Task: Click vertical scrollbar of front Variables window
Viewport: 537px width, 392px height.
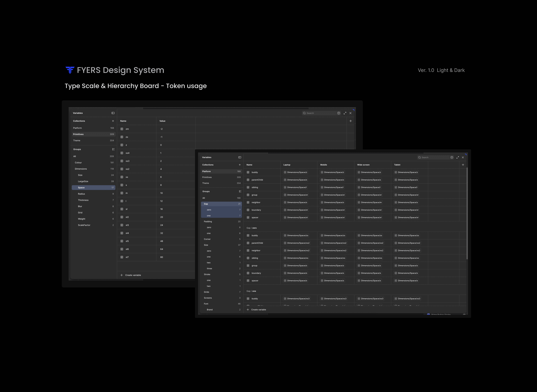Action: 467,214
